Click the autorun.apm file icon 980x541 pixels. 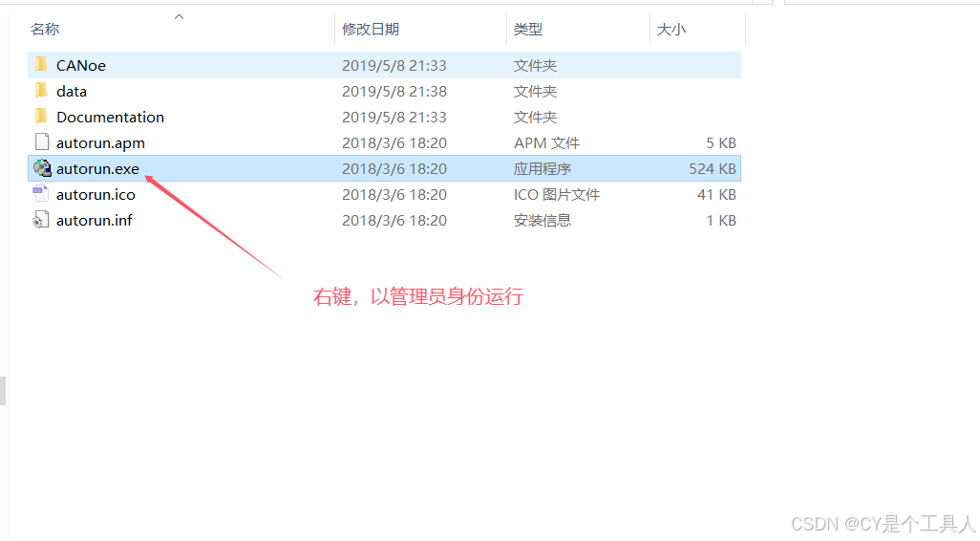tap(41, 142)
